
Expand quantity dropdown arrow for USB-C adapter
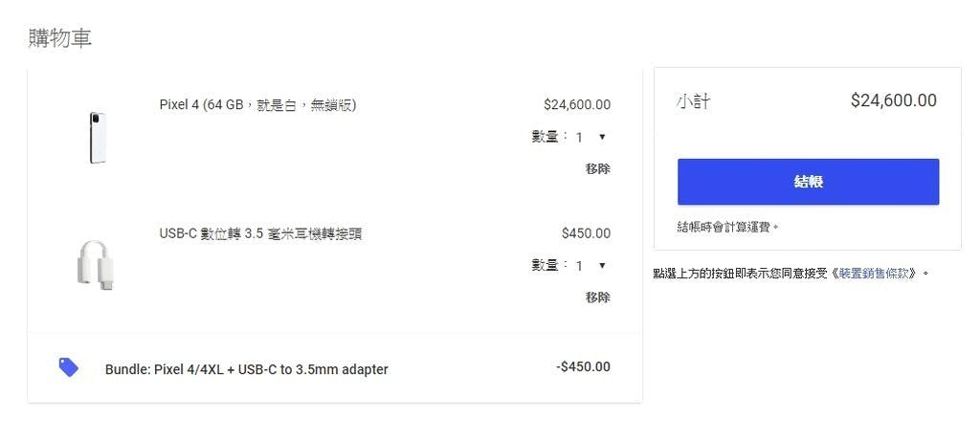tap(602, 266)
